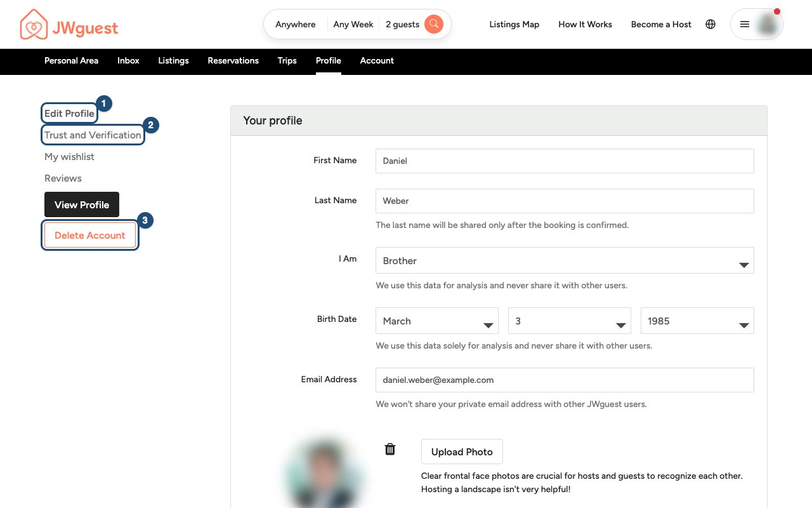Click Any Week in search bar
Screen dimensions: 812x508
[x=353, y=24]
